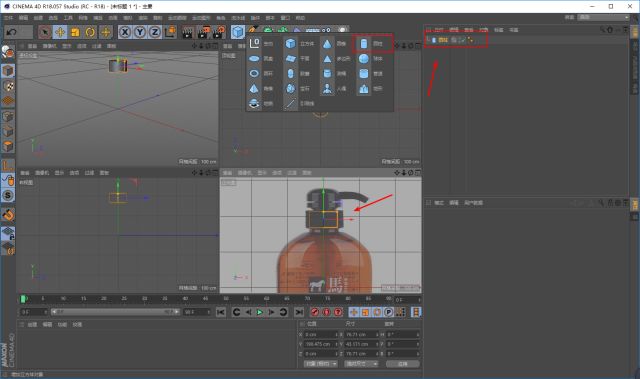Choose the Cone primitive icon

(x=327, y=43)
